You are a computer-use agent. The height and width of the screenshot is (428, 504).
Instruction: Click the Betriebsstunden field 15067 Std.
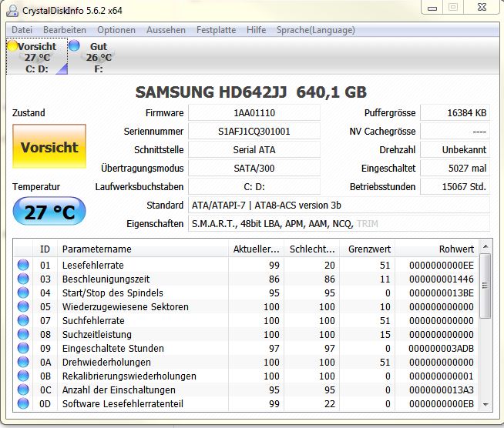click(455, 186)
